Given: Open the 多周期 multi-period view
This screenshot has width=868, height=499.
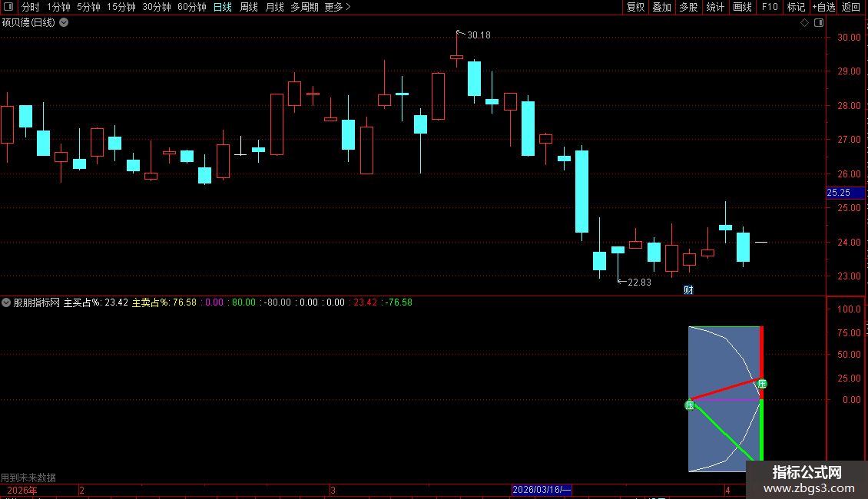Looking at the screenshot, I should [x=304, y=7].
